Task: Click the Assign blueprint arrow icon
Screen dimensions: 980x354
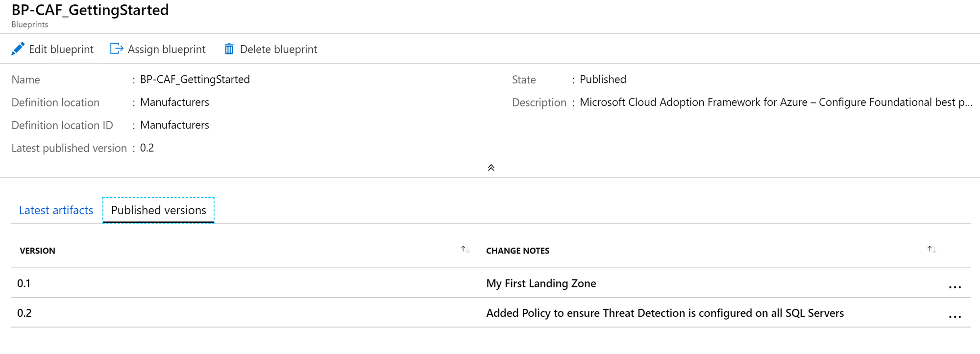Action: (x=117, y=49)
